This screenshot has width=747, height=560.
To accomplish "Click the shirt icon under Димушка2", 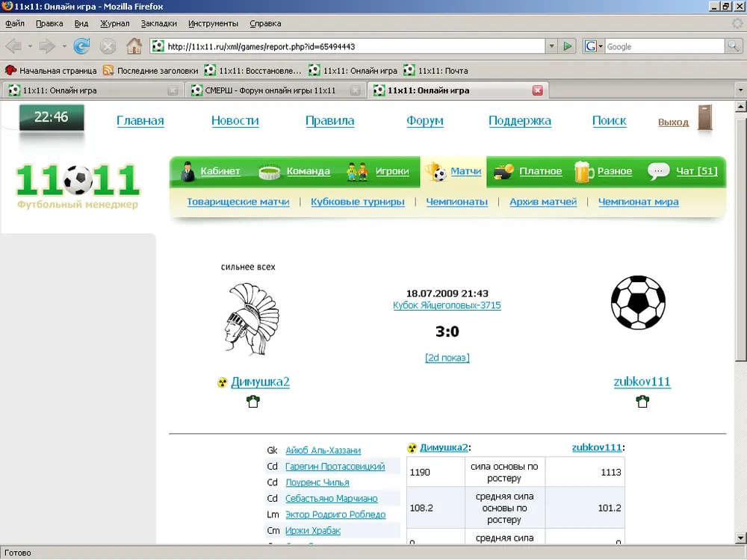I will pyautogui.click(x=253, y=402).
